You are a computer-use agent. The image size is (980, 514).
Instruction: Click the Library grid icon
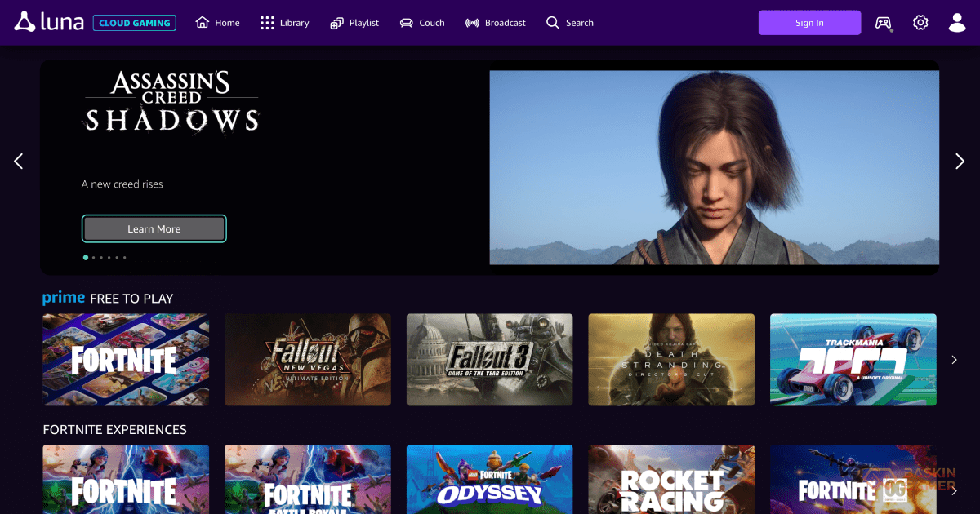pyautogui.click(x=267, y=23)
